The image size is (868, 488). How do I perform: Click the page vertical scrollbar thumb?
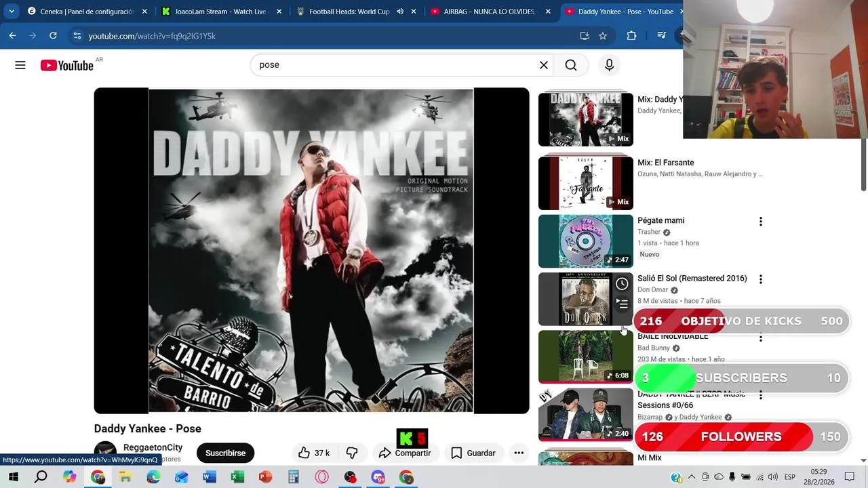click(863, 164)
